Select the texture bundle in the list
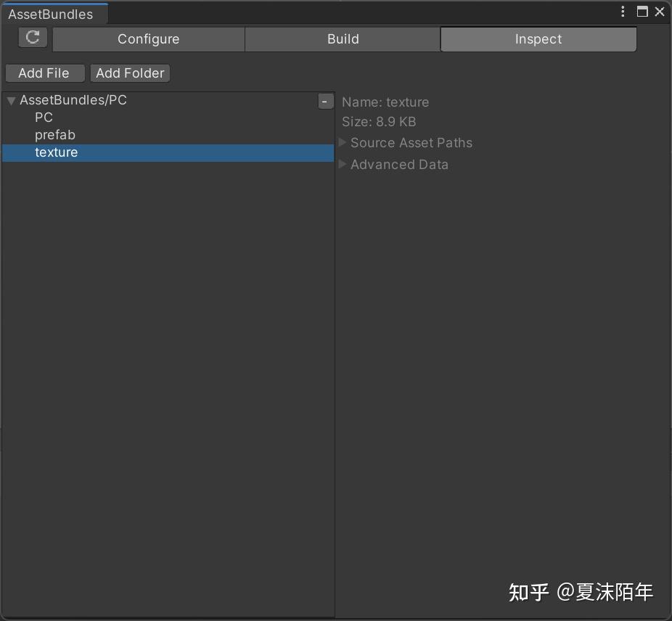The image size is (672, 621). 56,152
